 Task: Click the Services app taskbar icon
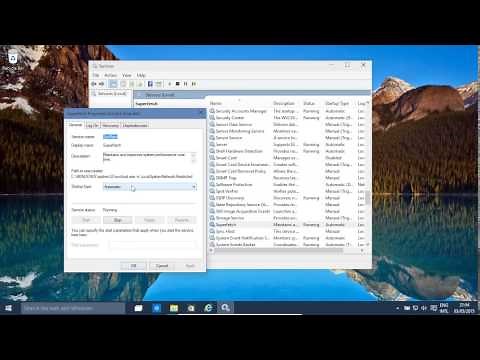point(225,308)
